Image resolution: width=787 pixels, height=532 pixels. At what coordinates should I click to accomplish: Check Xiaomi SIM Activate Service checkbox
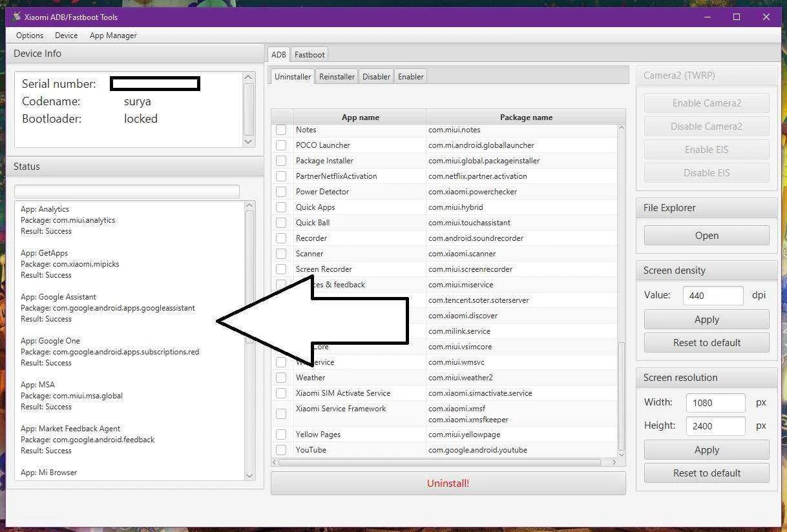281,393
